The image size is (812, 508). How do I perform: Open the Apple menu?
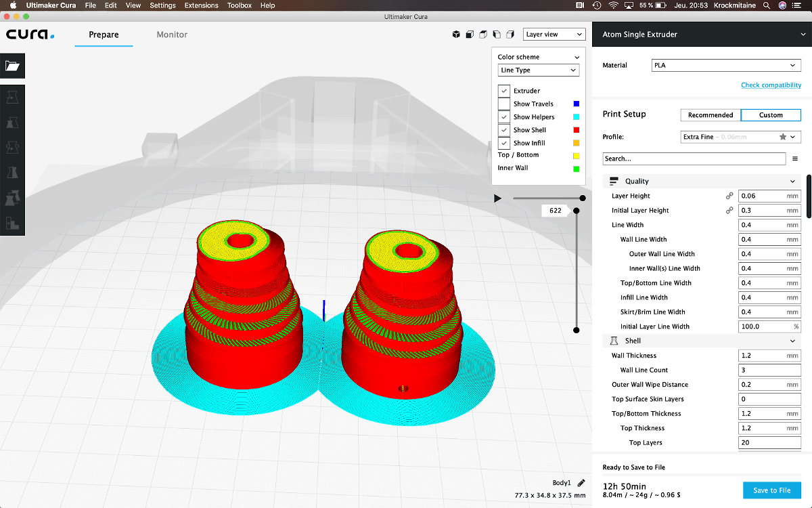pyautogui.click(x=13, y=5)
